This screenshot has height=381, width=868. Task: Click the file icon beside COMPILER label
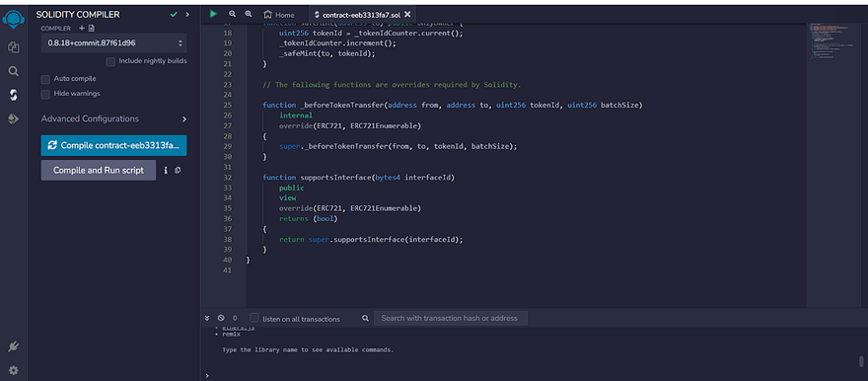[x=92, y=28]
